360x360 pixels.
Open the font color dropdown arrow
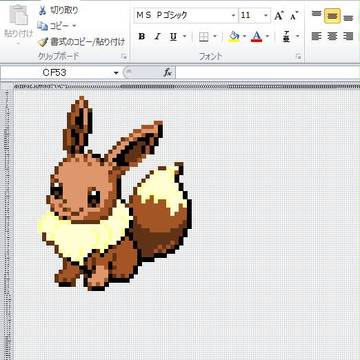point(267,36)
